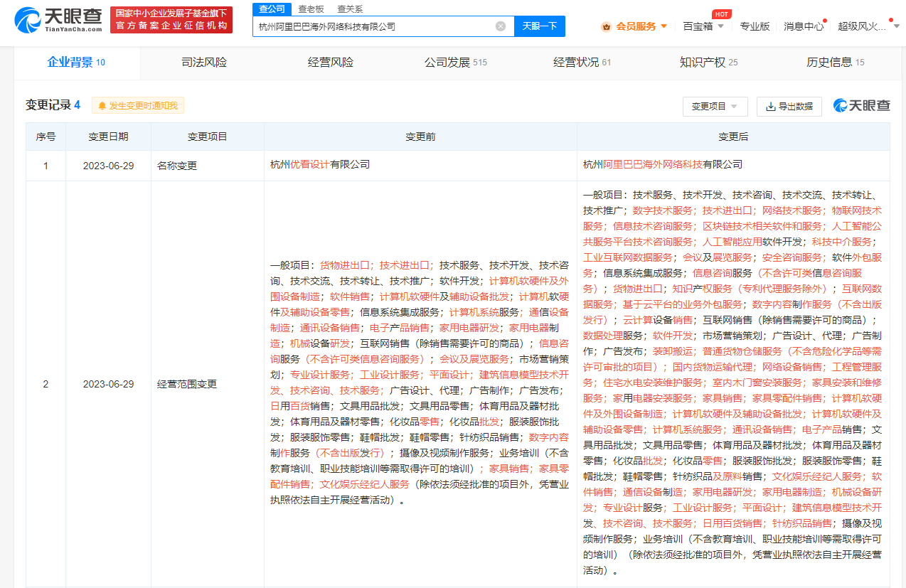Open the 知识产权 tab
This screenshot has width=906, height=588.
coord(708,63)
